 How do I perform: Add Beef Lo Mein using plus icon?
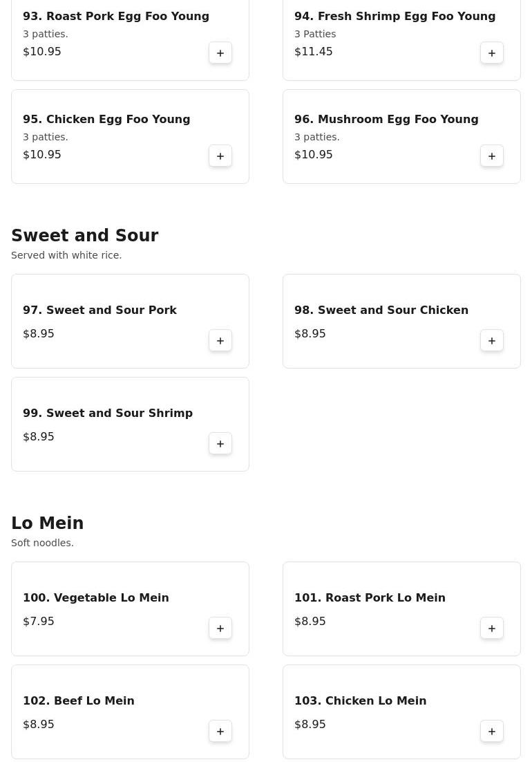(x=220, y=732)
